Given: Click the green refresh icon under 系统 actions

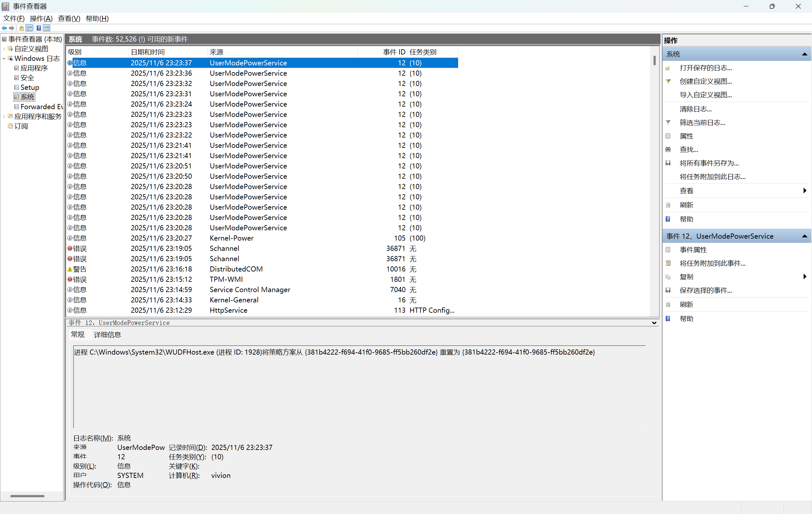Looking at the screenshot, I should (668, 205).
